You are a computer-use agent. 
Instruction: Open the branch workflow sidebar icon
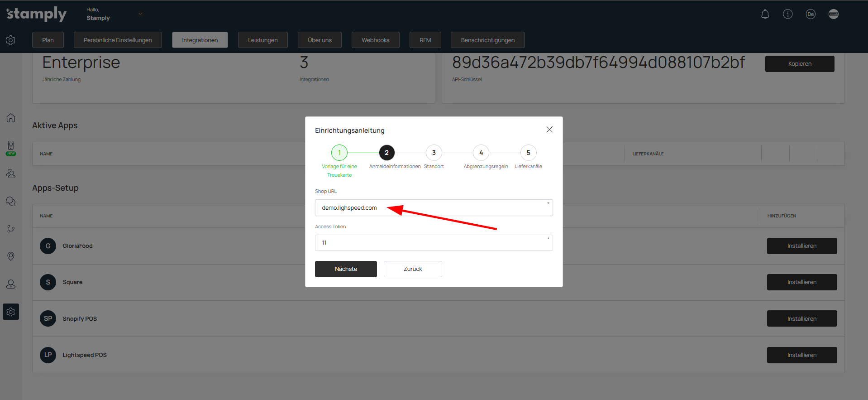(x=11, y=229)
